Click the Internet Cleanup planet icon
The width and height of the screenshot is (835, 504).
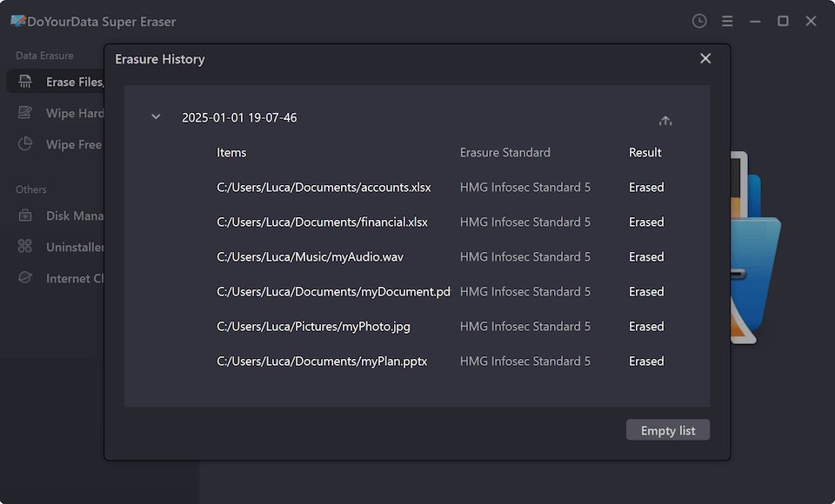click(26, 279)
